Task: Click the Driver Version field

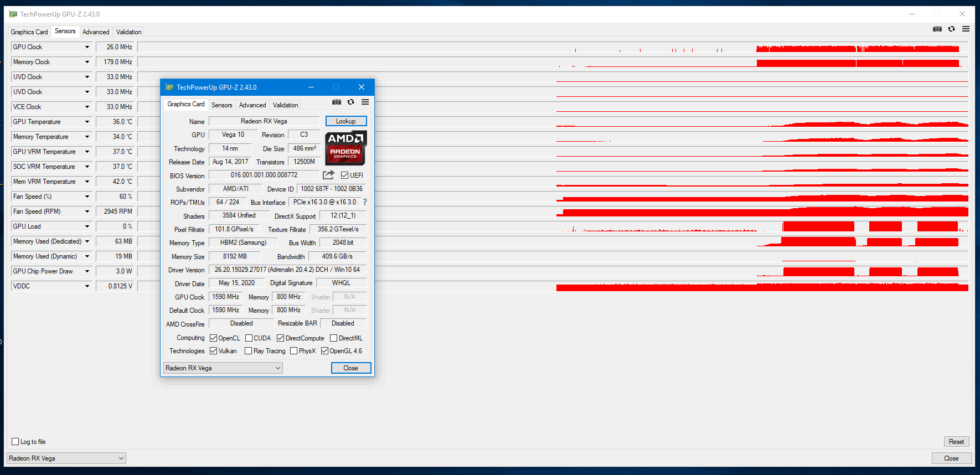Action: coord(287,270)
